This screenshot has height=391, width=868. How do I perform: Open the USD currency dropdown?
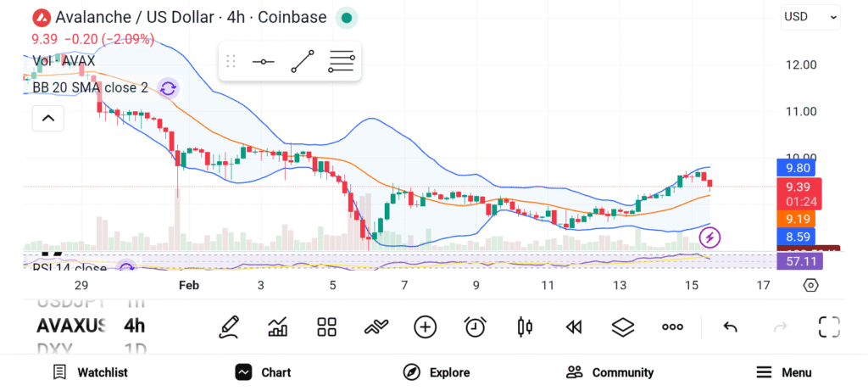coord(810,16)
